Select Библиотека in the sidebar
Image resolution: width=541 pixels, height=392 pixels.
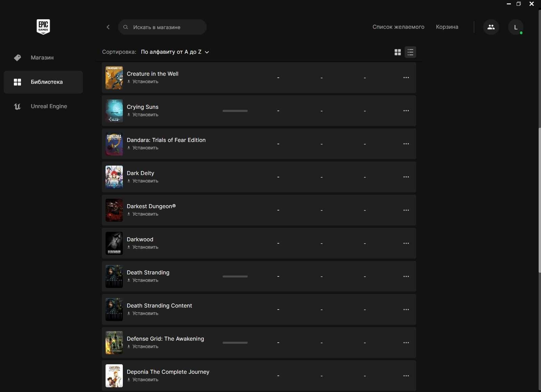[43, 82]
